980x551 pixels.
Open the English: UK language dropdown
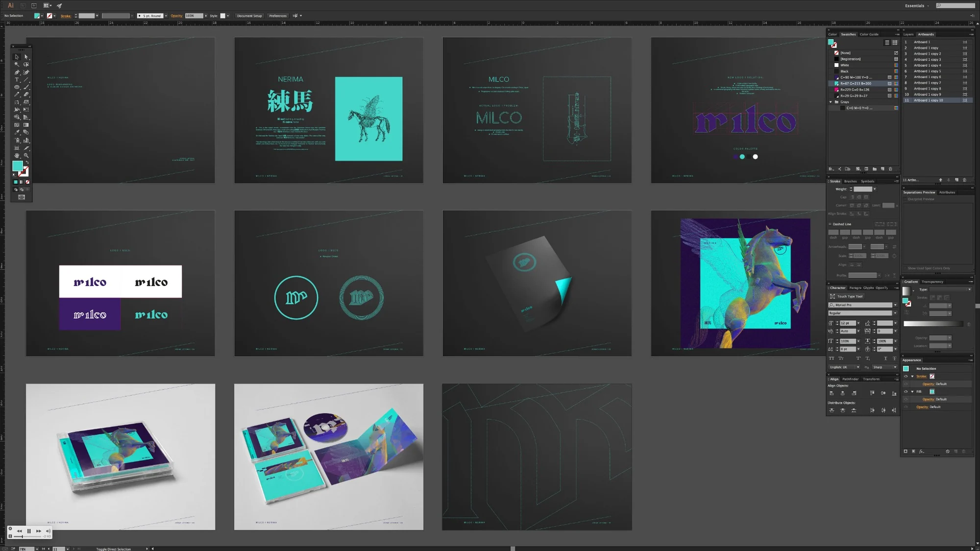(x=844, y=367)
